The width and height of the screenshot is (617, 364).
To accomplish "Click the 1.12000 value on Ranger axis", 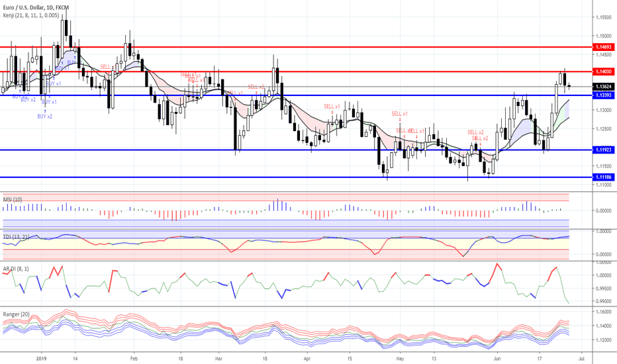I will pyautogui.click(x=604, y=340).
